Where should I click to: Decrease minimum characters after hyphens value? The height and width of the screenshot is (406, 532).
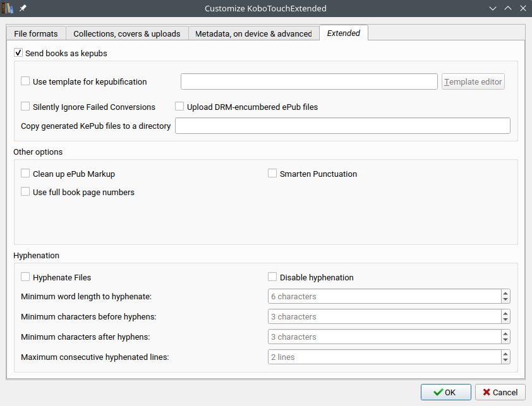(505, 340)
